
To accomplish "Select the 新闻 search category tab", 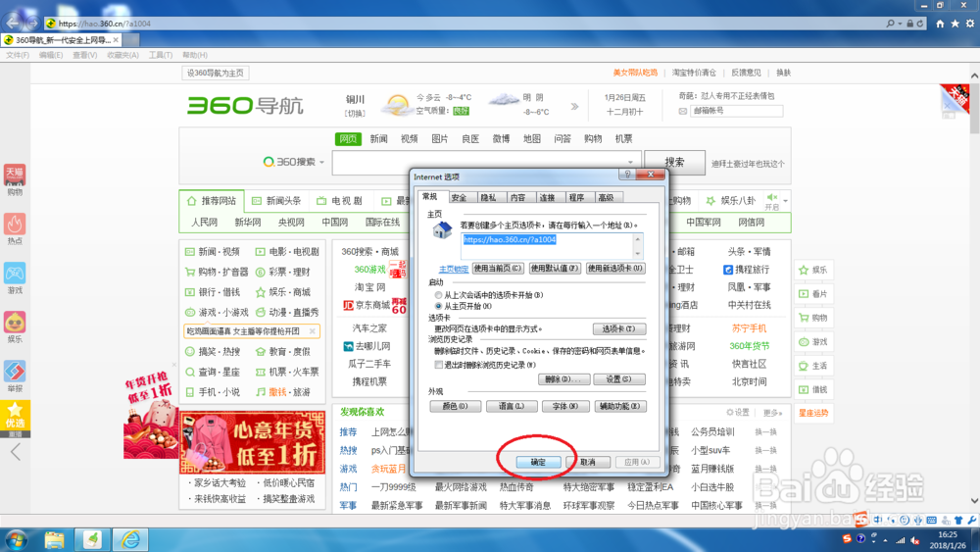I will (378, 139).
